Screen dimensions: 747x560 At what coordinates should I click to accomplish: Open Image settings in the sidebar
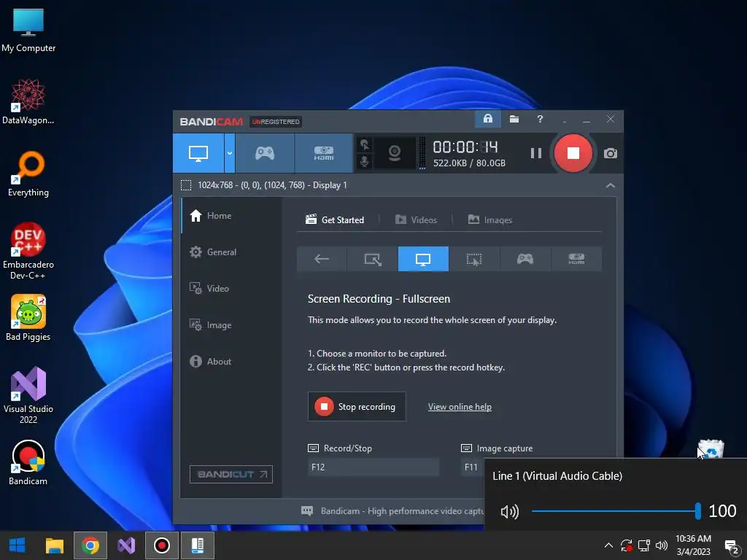coord(231,325)
